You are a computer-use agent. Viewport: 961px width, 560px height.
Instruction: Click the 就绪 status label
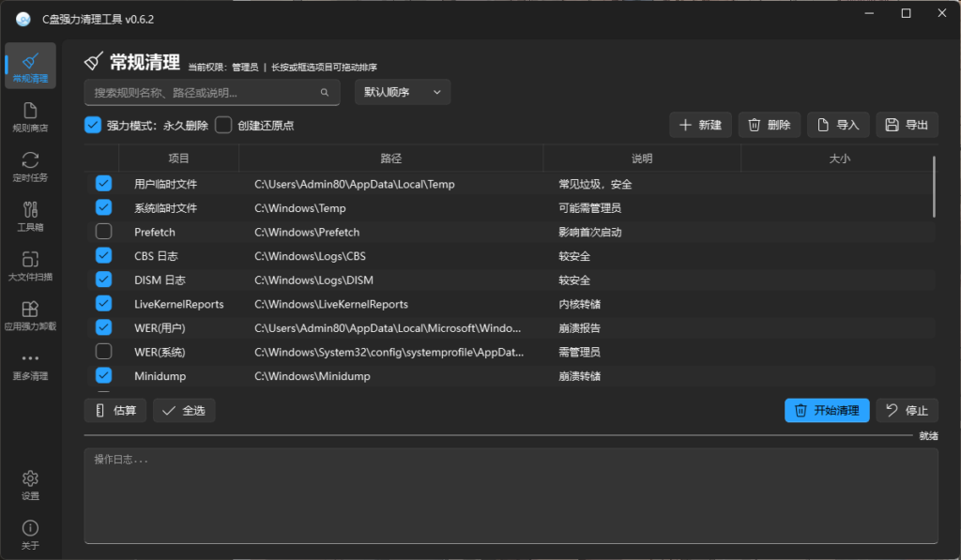pos(928,435)
